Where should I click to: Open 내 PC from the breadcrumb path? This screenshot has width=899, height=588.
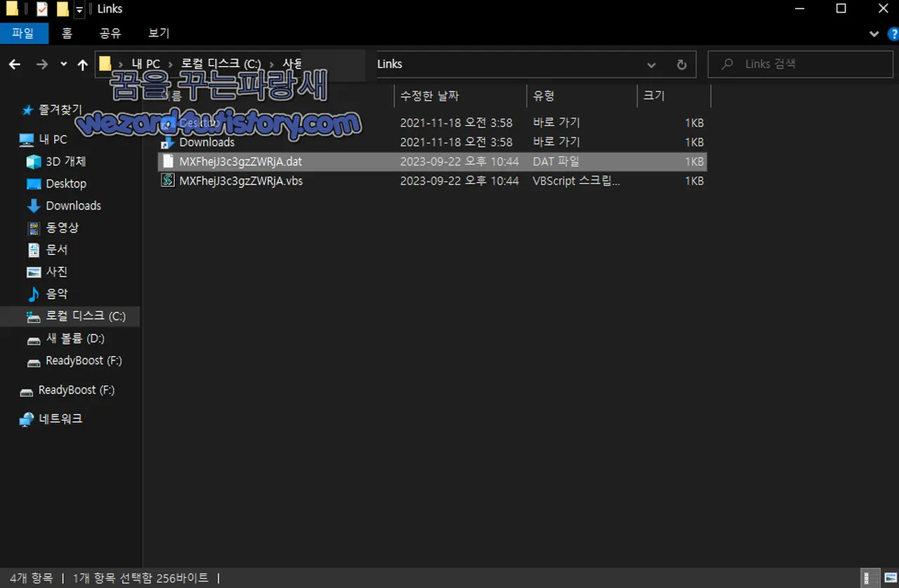click(145, 63)
